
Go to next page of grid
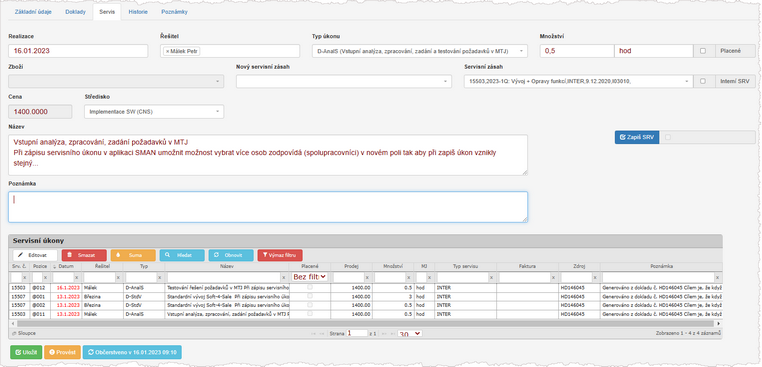point(384,333)
